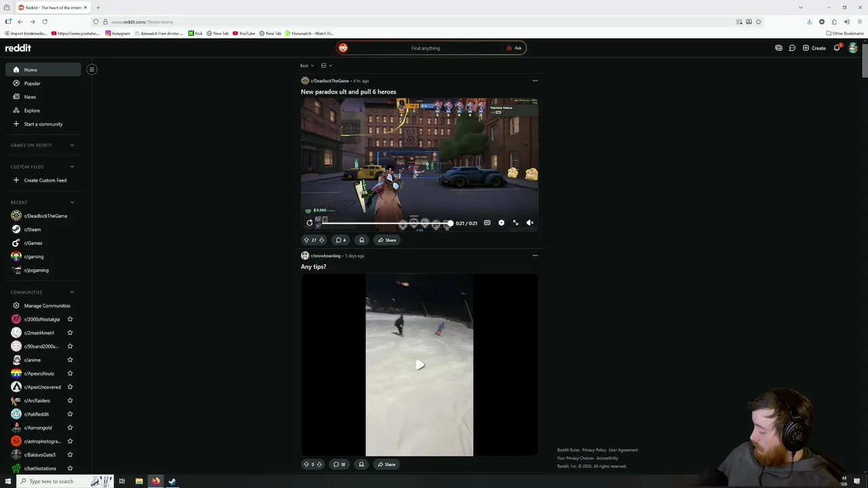Image resolution: width=868 pixels, height=488 pixels.
Task: Give an award to the Any tips? post
Action: point(361,464)
